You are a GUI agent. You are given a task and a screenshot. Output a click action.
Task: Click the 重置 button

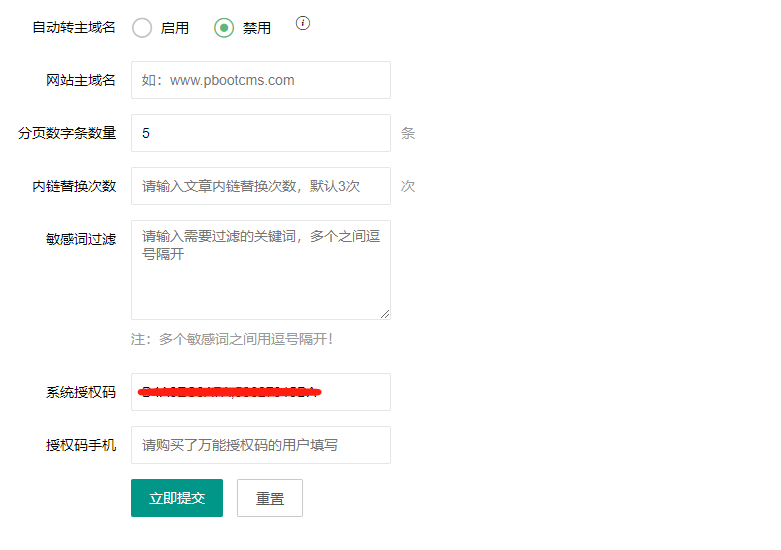269,498
